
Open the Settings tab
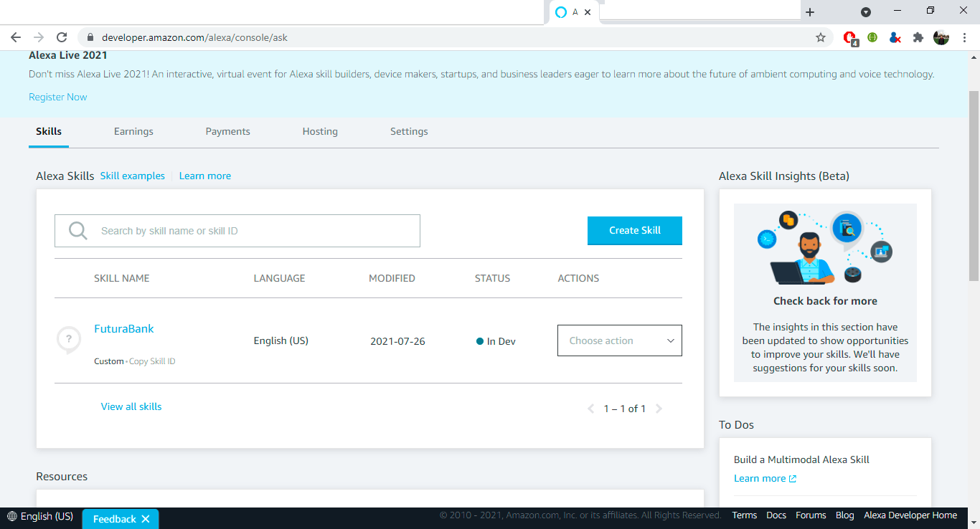(409, 131)
